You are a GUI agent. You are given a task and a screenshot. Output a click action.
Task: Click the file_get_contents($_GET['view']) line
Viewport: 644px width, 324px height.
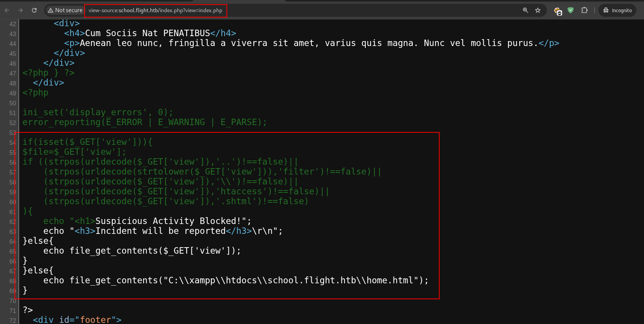(x=142, y=251)
